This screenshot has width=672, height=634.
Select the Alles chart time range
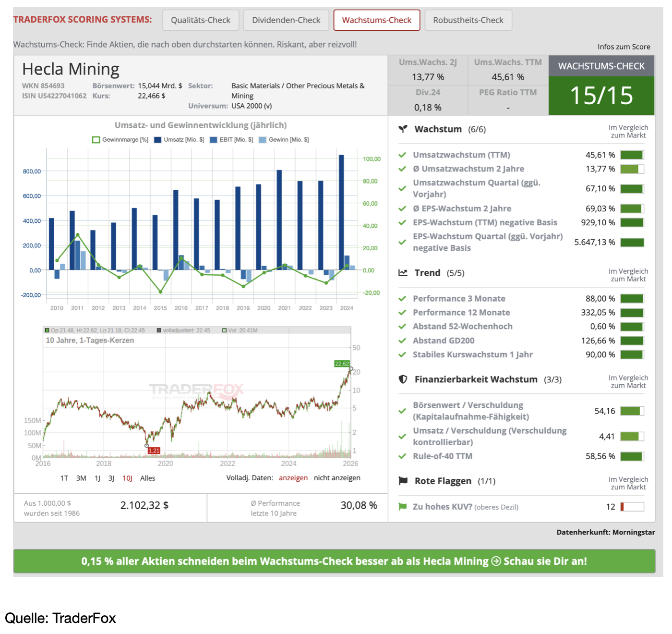click(x=147, y=478)
